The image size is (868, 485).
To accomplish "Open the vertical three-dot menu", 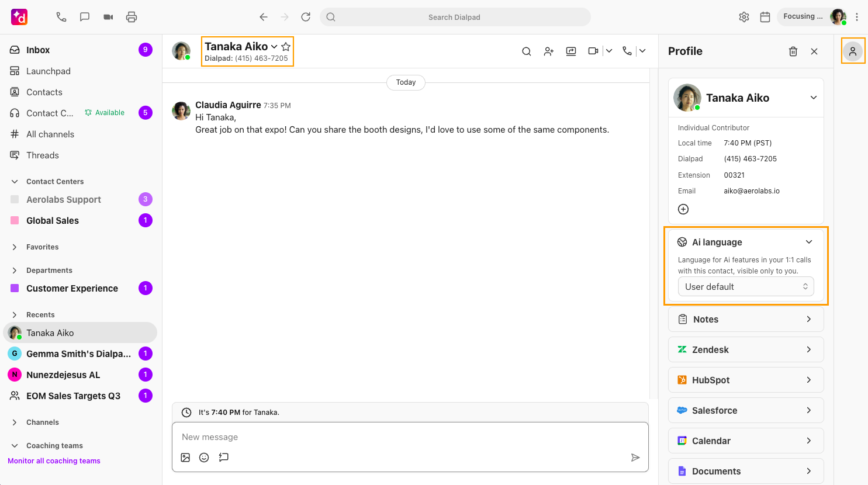I will pyautogui.click(x=857, y=17).
